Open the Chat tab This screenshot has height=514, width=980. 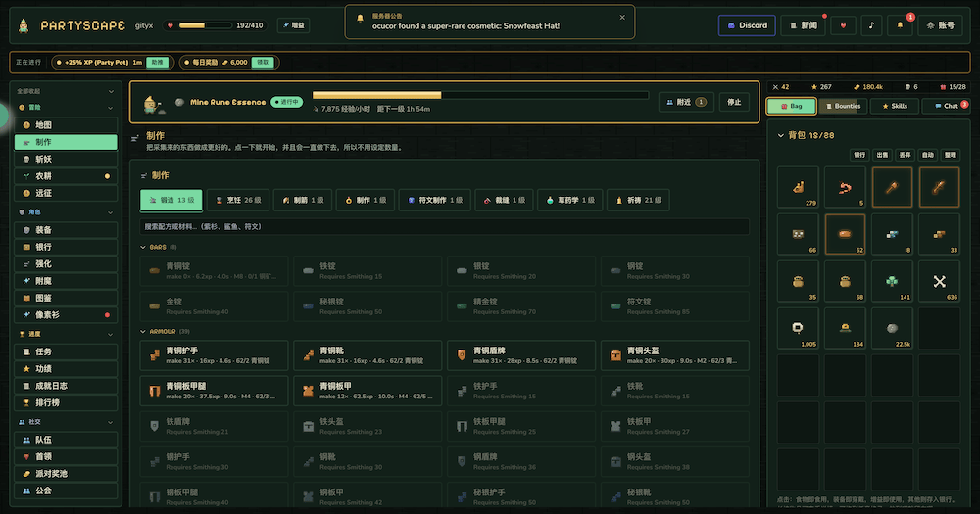click(x=947, y=106)
